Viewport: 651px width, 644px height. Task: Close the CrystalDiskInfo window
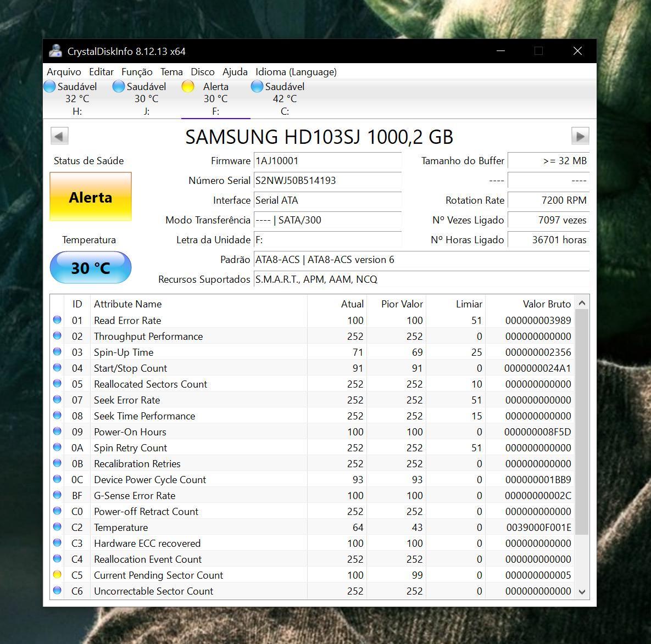click(x=577, y=51)
